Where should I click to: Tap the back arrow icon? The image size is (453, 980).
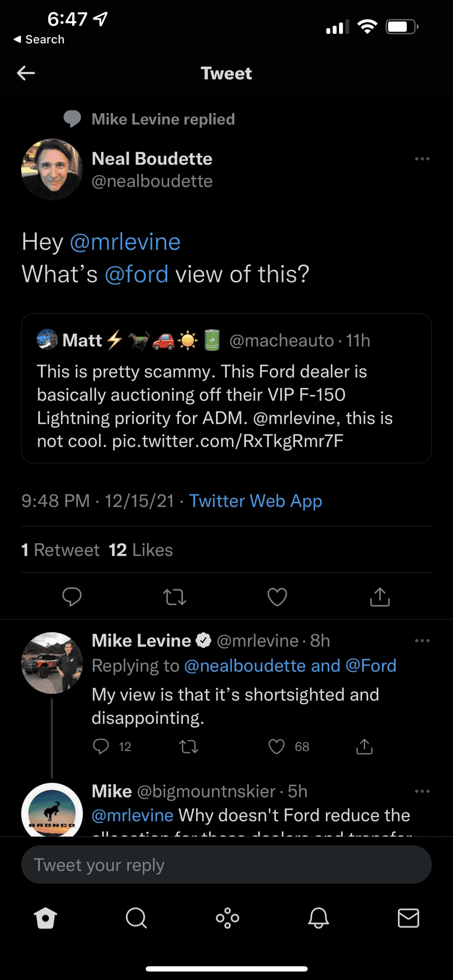[26, 73]
